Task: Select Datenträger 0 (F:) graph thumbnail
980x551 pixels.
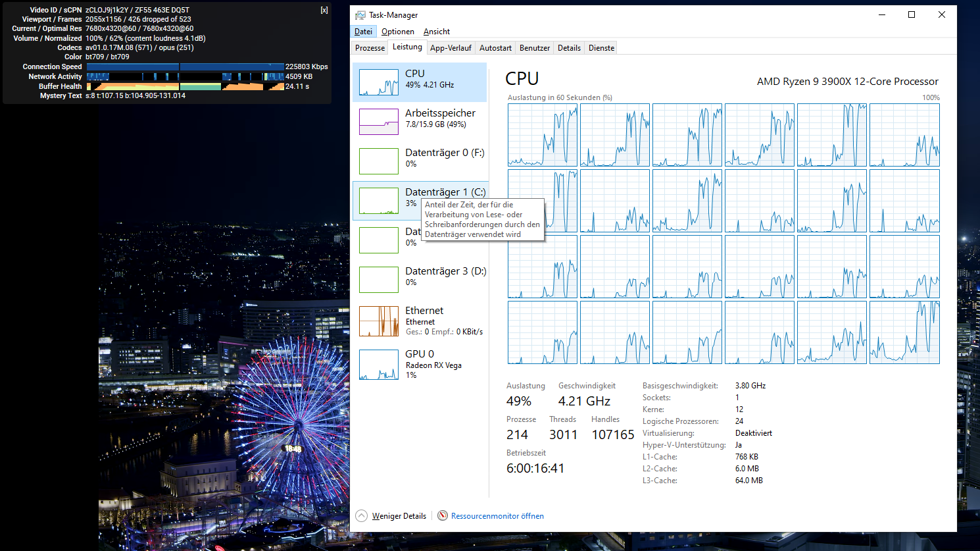Action: coord(379,161)
